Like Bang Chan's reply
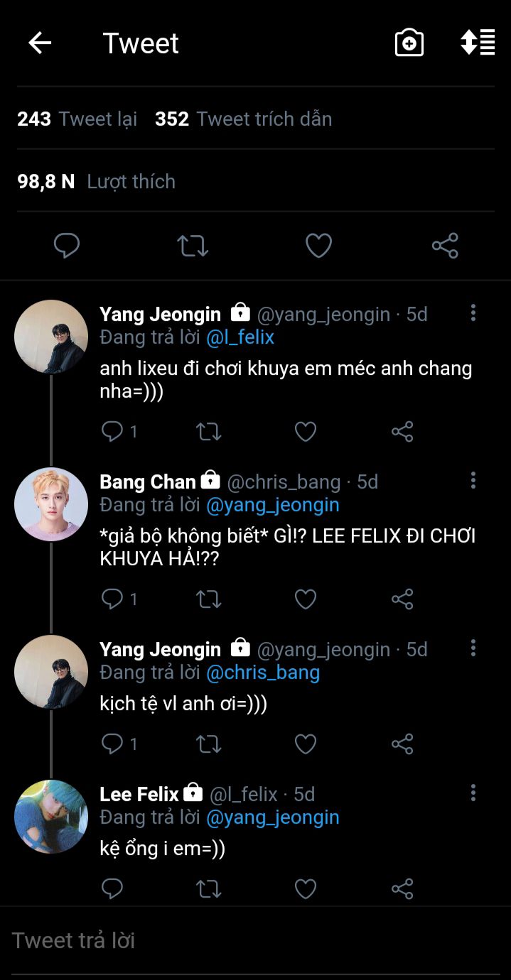The width and height of the screenshot is (511, 980). tap(306, 599)
